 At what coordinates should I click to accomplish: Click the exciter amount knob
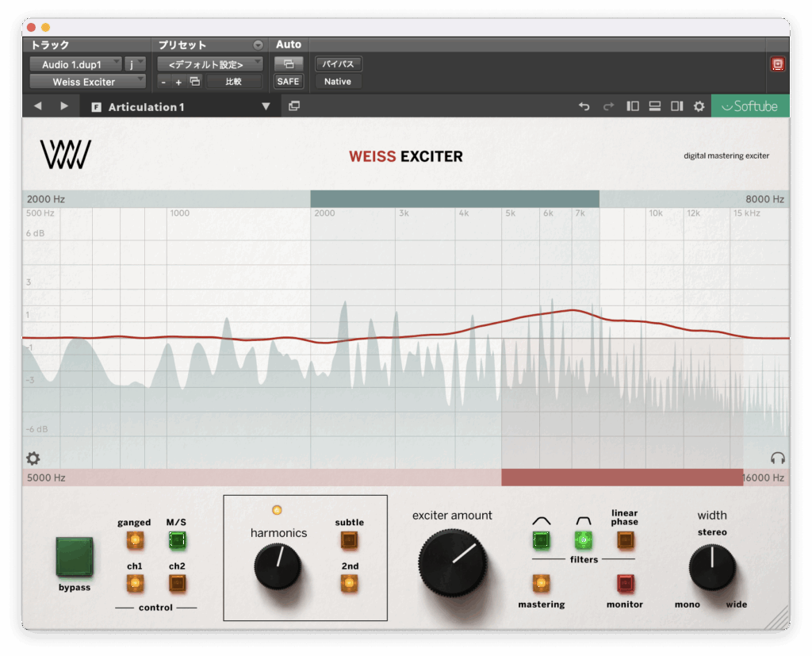point(453,562)
